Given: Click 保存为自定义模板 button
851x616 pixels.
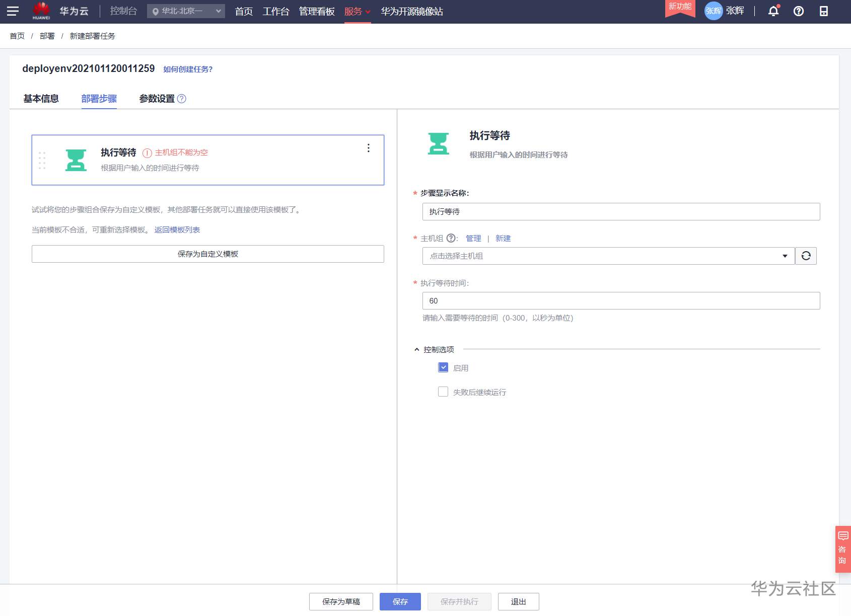Looking at the screenshot, I should pos(208,254).
